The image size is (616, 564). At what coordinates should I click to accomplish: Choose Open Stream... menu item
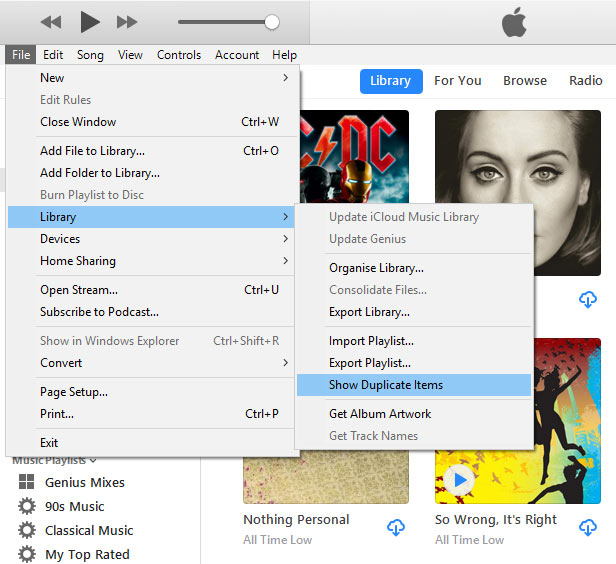[x=151, y=290]
